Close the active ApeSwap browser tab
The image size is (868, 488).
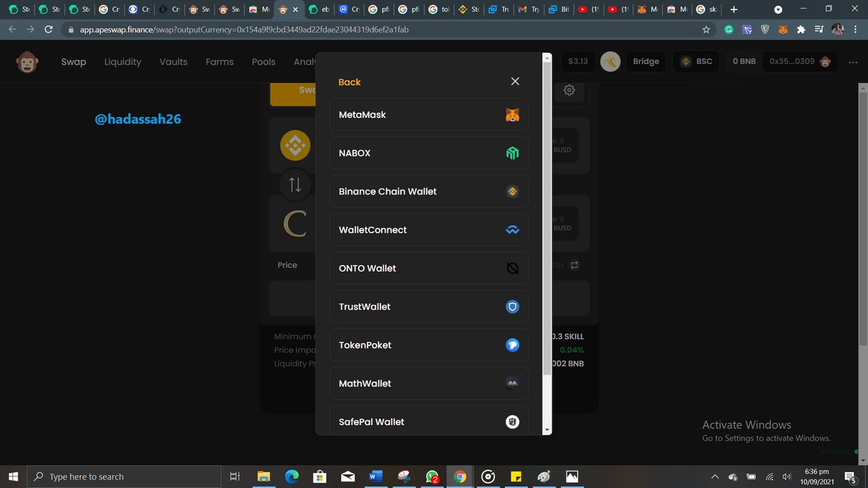click(x=295, y=9)
